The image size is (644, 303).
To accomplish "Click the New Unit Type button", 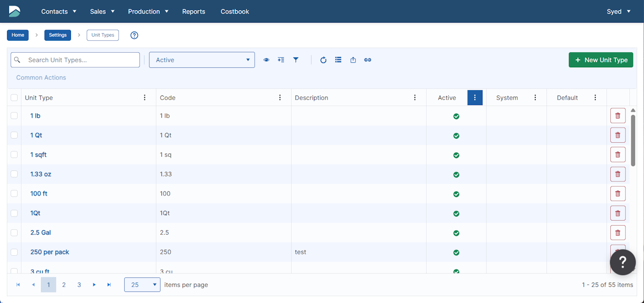I will pyautogui.click(x=601, y=60).
